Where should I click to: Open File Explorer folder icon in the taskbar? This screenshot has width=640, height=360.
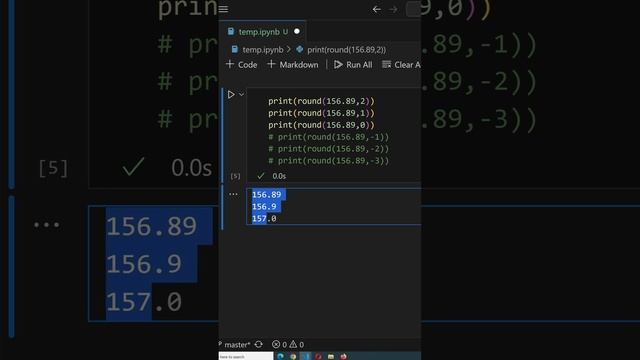click(x=331, y=356)
